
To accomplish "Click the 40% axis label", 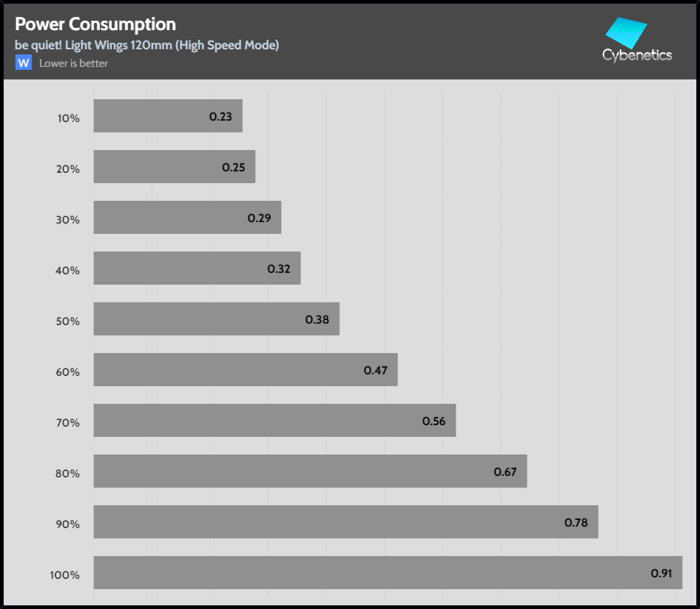I will (68, 271).
